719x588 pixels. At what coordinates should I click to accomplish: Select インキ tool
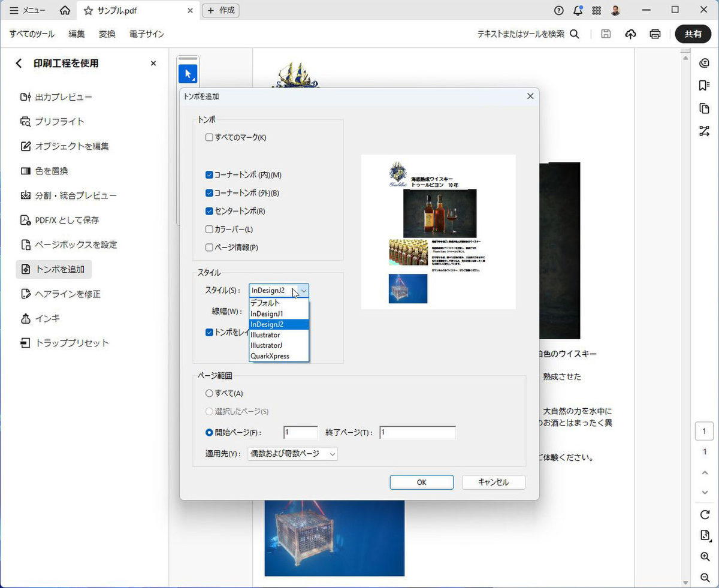(x=40, y=318)
